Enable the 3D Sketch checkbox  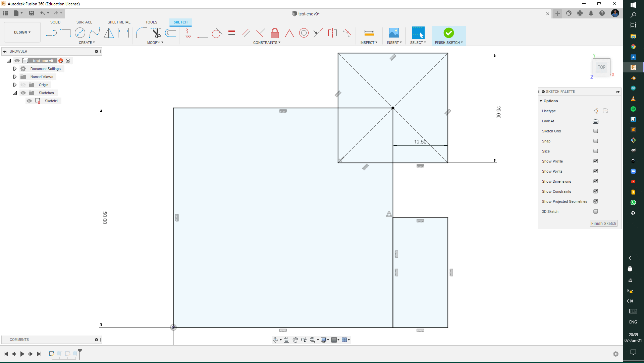tap(596, 211)
